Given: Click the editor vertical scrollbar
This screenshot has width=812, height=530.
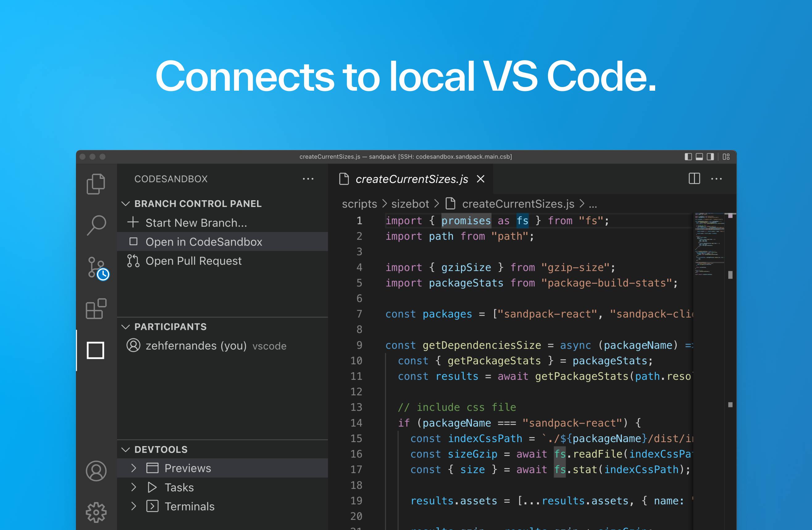Looking at the screenshot, I should [730, 371].
